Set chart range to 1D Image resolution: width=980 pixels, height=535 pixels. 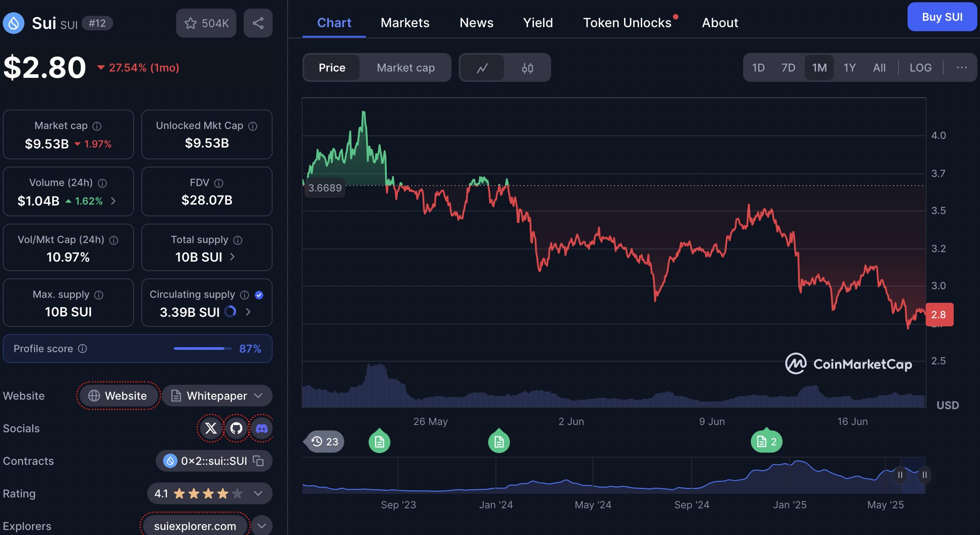click(x=758, y=68)
